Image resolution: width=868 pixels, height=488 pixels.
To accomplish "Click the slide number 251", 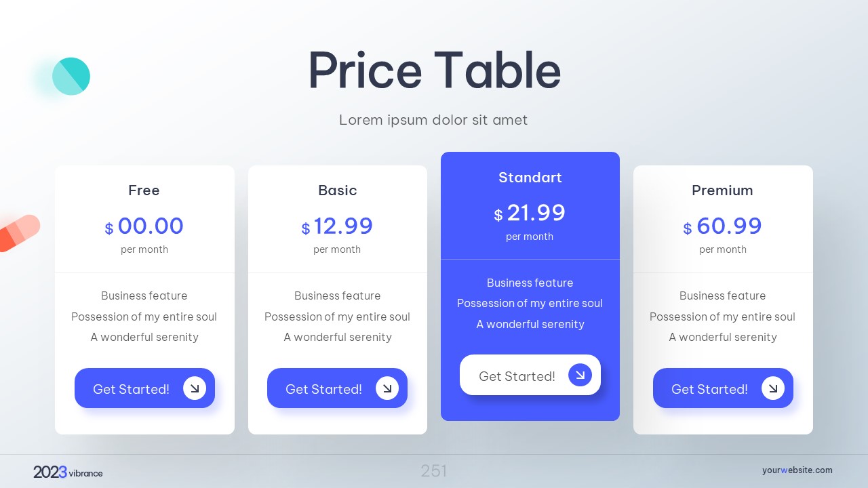I will pos(434,471).
